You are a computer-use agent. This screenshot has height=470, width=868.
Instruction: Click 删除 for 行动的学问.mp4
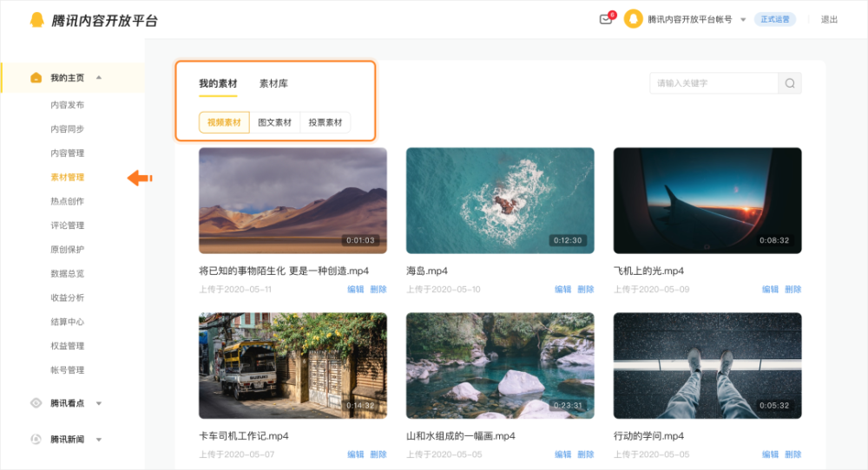click(793, 454)
